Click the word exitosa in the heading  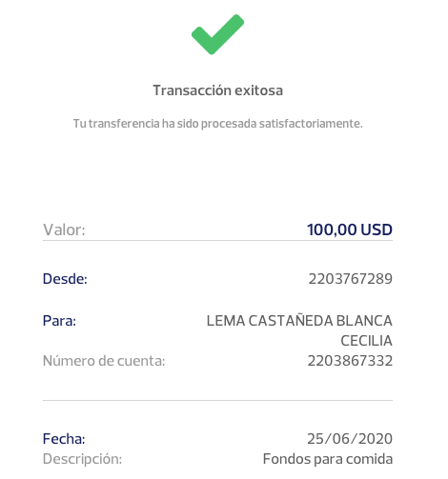point(258,90)
